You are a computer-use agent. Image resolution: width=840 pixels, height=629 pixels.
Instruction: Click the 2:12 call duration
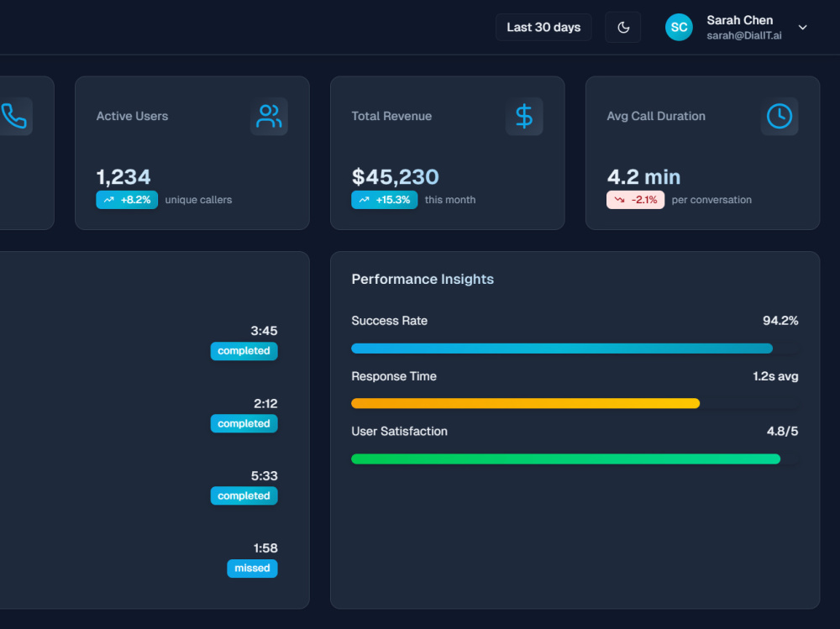click(265, 403)
